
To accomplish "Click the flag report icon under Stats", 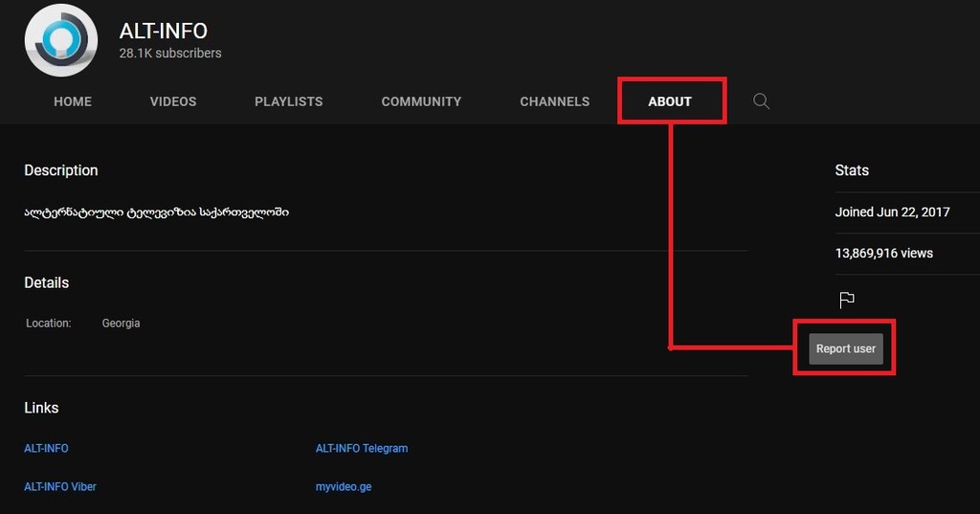I will click(847, 301).
